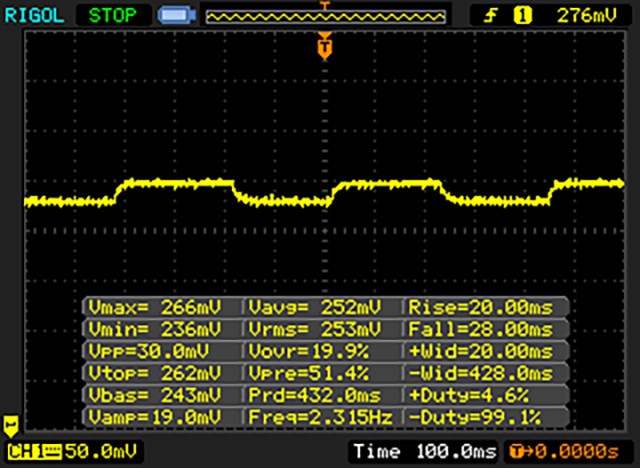Click the orange T trigger position marker
Viewport: 640px width, 468px height.
pyautogui.click(x=324, y=46)
